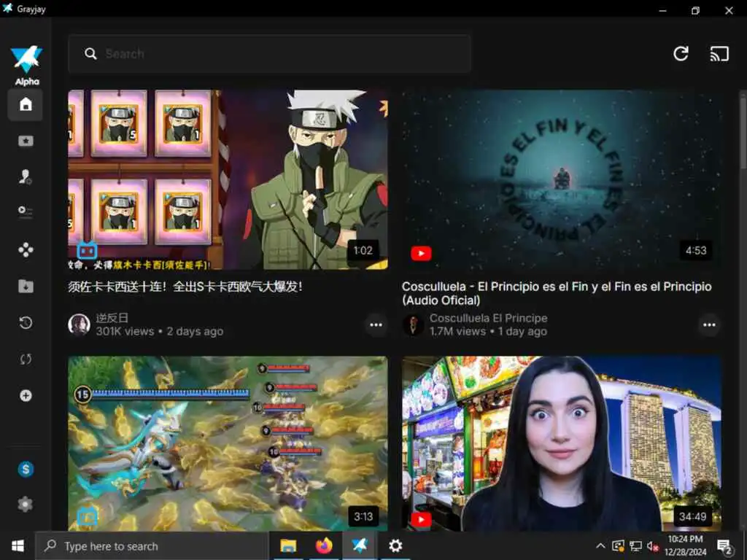Click the Grayjay Alpha logo

click(x=27, y=65)
